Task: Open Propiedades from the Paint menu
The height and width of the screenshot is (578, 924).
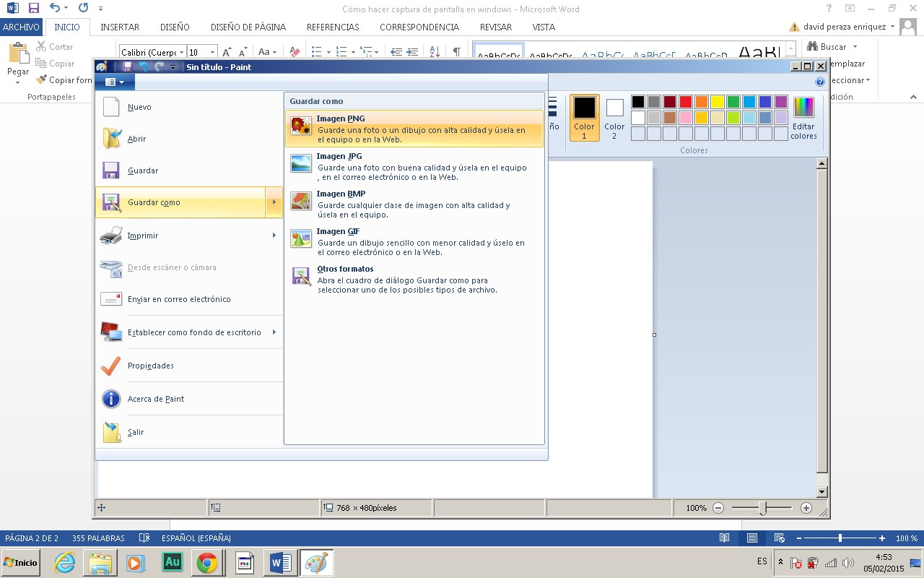Action: pyautogui.click(x=189, y=366)
